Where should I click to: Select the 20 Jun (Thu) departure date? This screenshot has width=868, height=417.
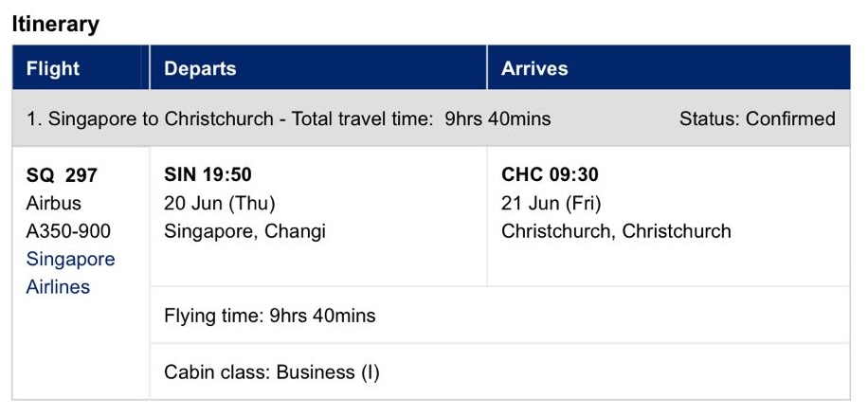[x=220, y=203]
